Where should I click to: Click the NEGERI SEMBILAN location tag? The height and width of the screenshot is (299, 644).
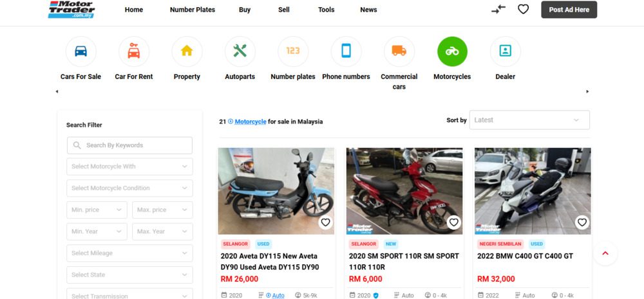500,244
